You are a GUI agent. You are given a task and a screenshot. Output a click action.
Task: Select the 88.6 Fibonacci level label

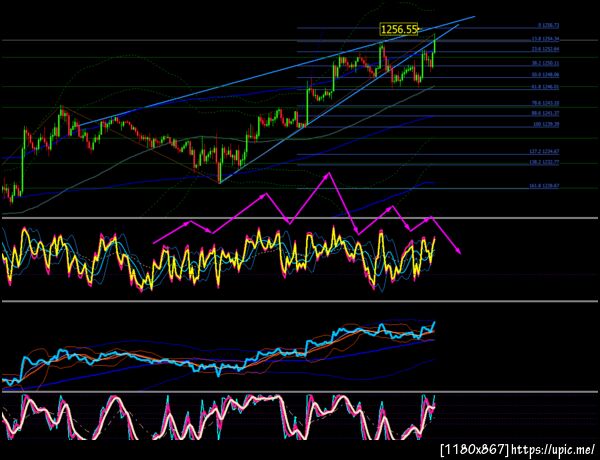click(546, 114)
